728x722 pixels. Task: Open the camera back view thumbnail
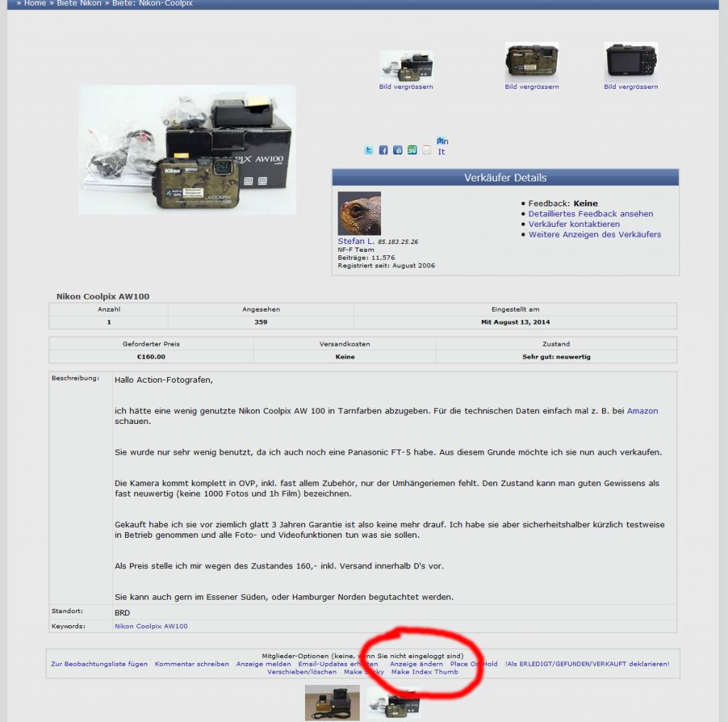[631, 62]
